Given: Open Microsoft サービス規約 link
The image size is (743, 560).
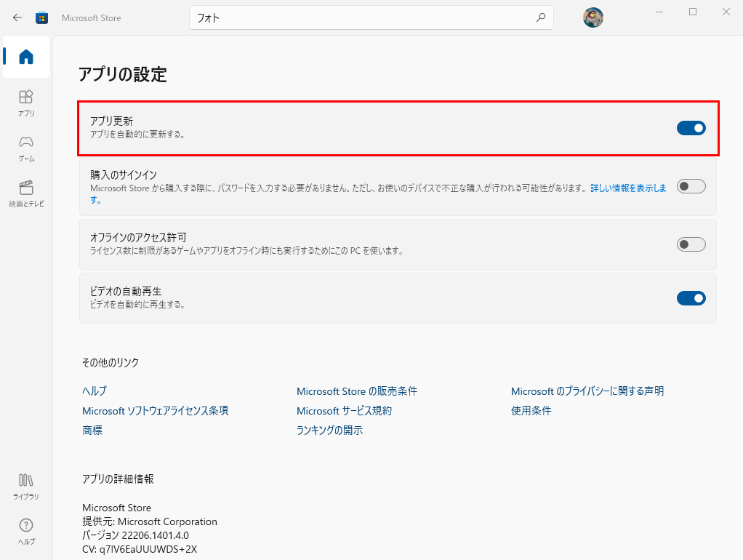Looking at the screenshot, I should click(x=344, y=411).
